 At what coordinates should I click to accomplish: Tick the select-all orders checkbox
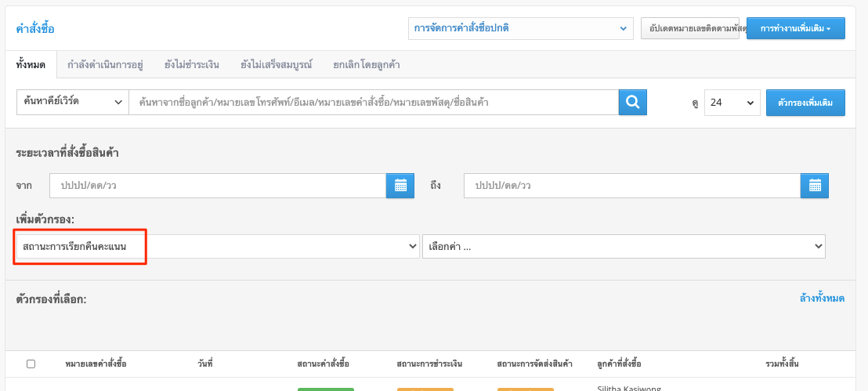pyautogui.click(x=31, y=364)
